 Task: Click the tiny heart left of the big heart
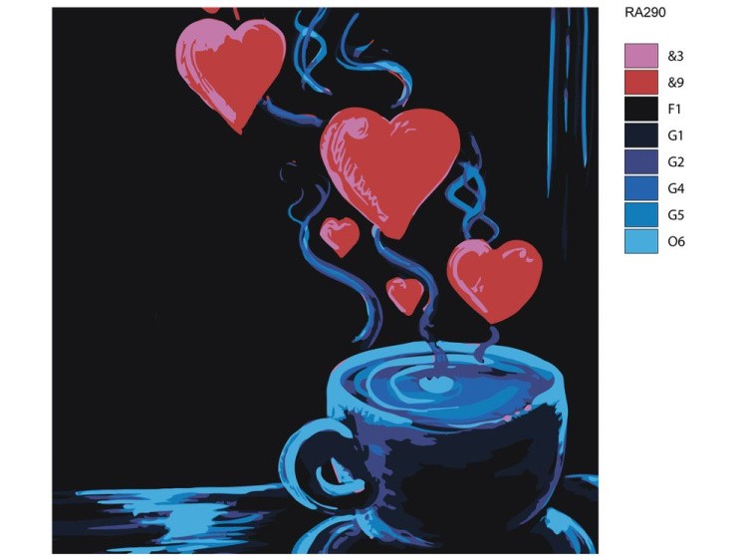340,236
